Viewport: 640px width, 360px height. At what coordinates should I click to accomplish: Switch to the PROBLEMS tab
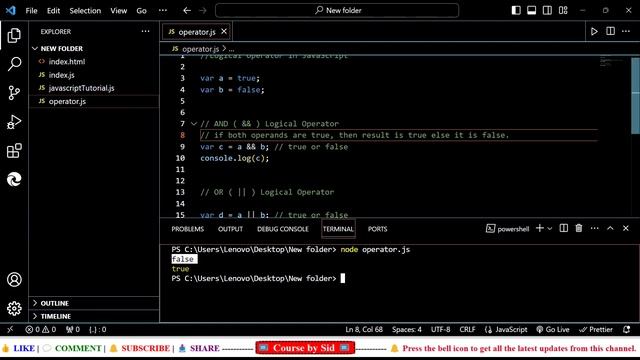pos(187,229)
